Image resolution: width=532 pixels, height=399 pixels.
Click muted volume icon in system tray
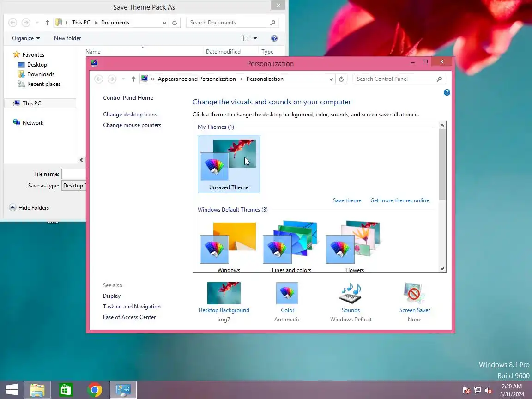click(x=489, y=391)
